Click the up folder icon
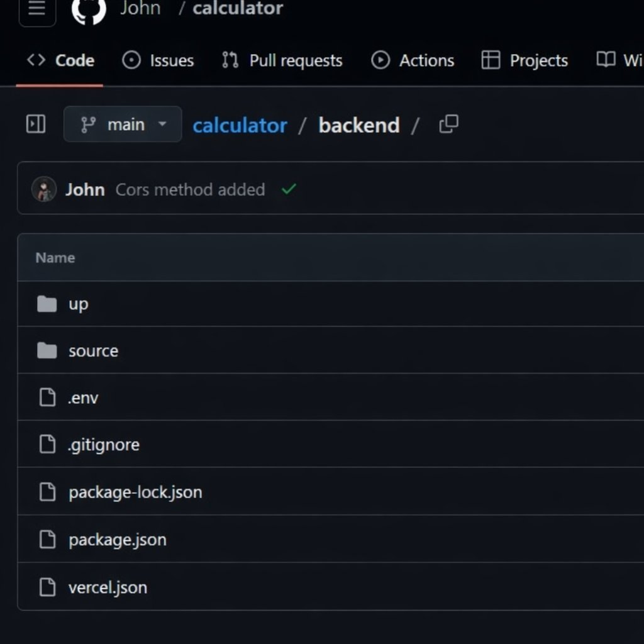The image size is (644, 644). [x=47, y=304]
